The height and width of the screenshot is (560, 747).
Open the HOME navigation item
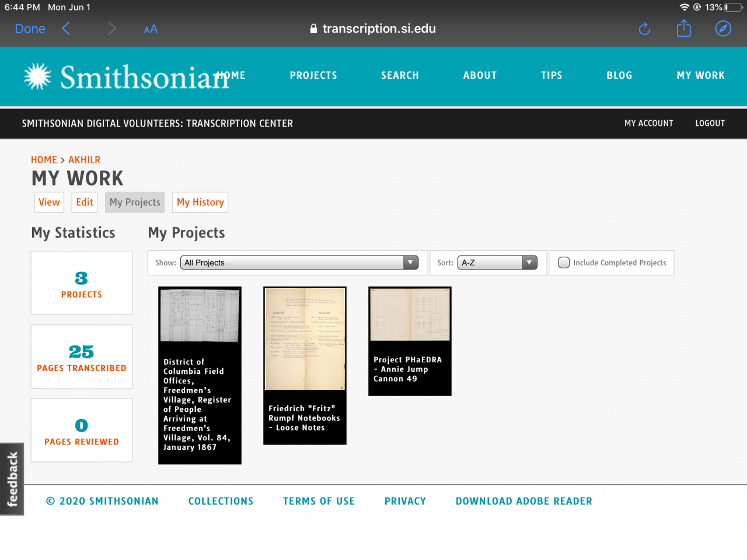(x=232, y=75)
